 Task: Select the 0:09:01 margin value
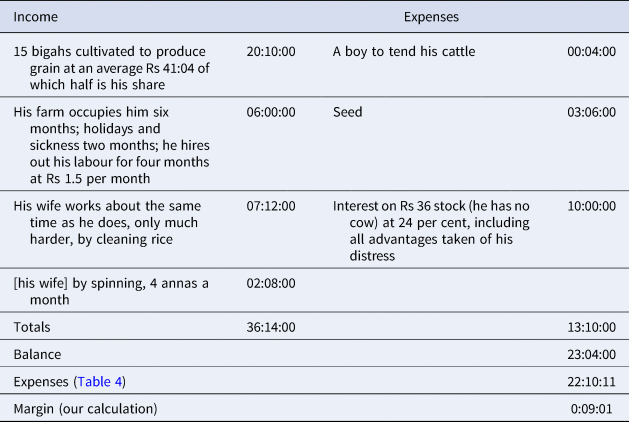click(x=591, y=409)
